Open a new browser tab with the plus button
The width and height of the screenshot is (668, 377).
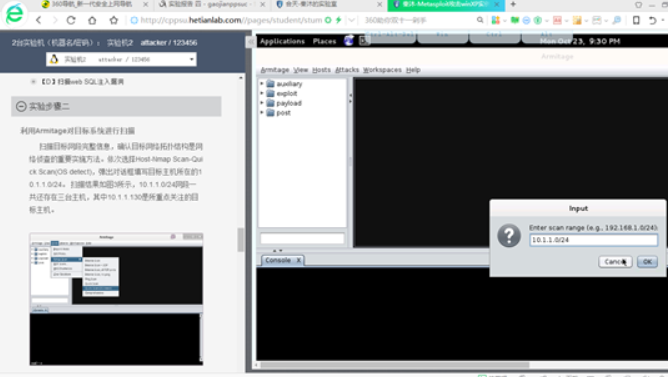click(513, 4)
